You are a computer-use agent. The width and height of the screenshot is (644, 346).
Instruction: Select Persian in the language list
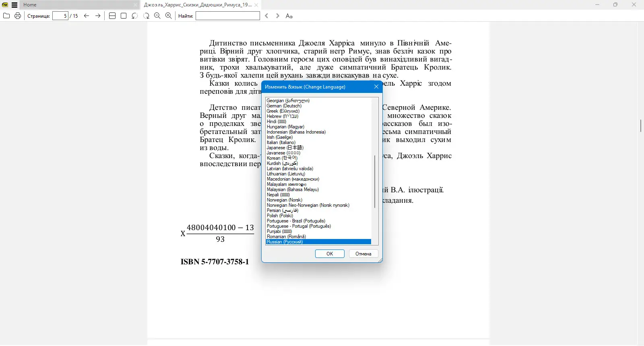tap(318, 210)
